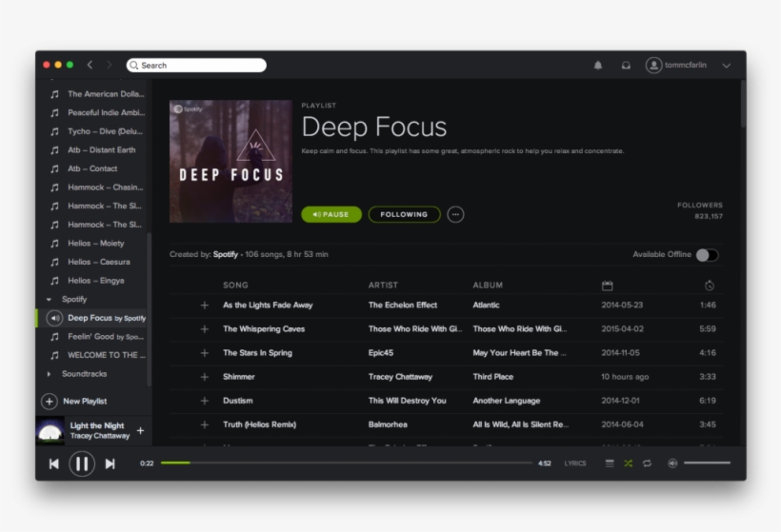Click the tommcfarlin profile avatar
This screenshot has width=781, height=532.
(653, 66)
